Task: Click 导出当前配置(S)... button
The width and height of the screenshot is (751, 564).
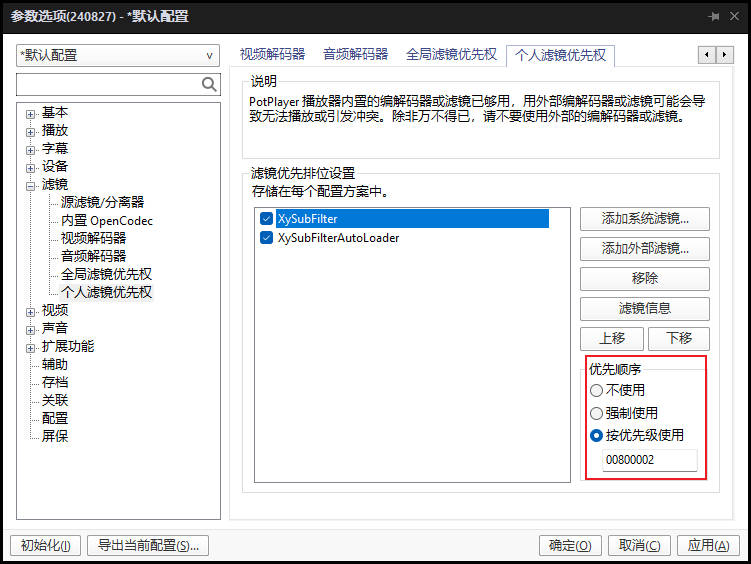Action: point(148,545)
